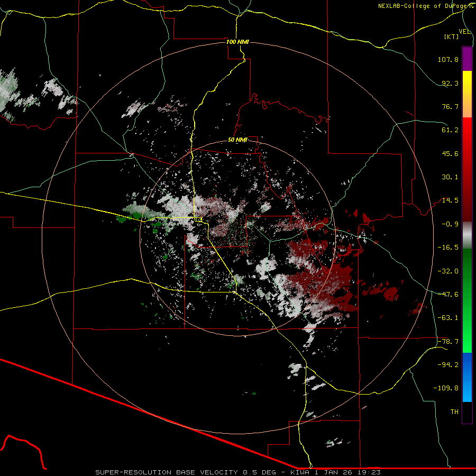Screen dimensions: 476x476
Task: Click the 30.1 velocity legend value
Action: pyautogui.click(x=450, y=177)
